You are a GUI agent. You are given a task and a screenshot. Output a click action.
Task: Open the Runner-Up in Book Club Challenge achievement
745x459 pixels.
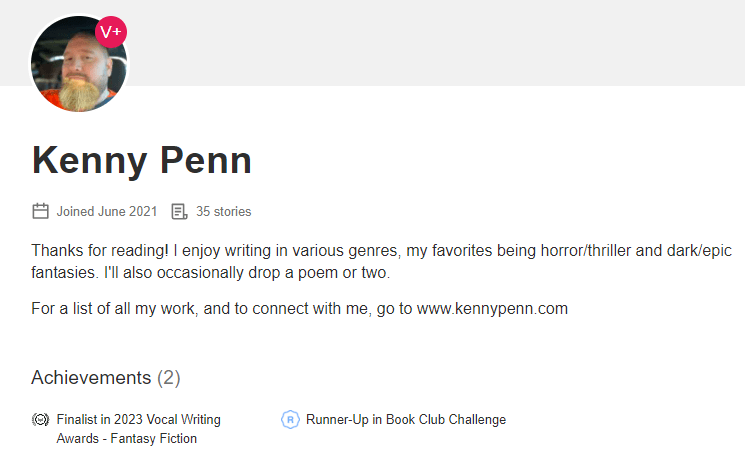405,420
